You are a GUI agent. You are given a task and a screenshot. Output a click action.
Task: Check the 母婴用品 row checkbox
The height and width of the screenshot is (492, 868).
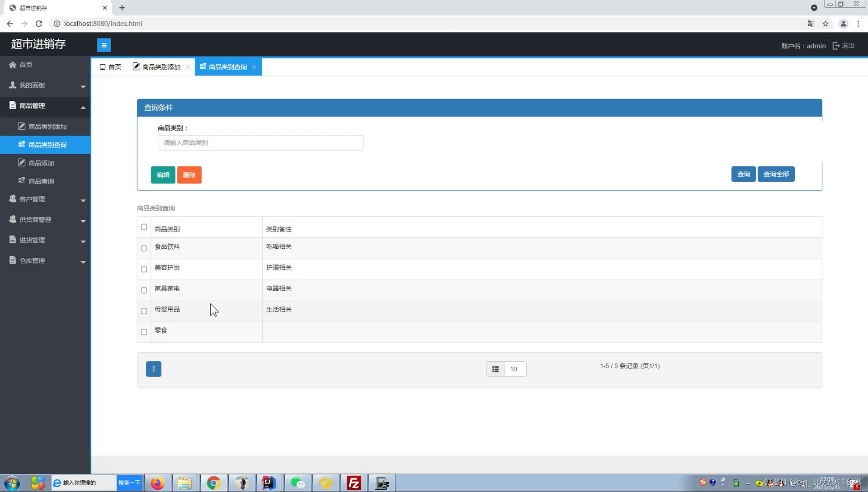tap(144, 311)
